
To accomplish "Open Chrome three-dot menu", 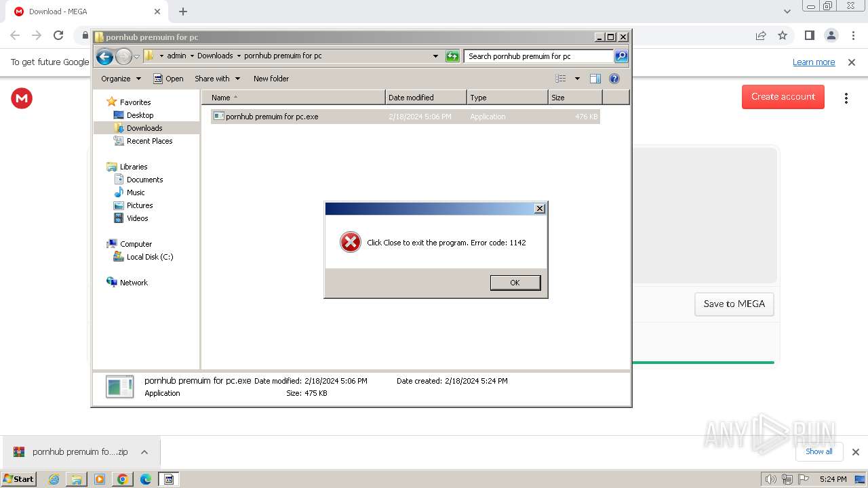I will pos(854,35).
